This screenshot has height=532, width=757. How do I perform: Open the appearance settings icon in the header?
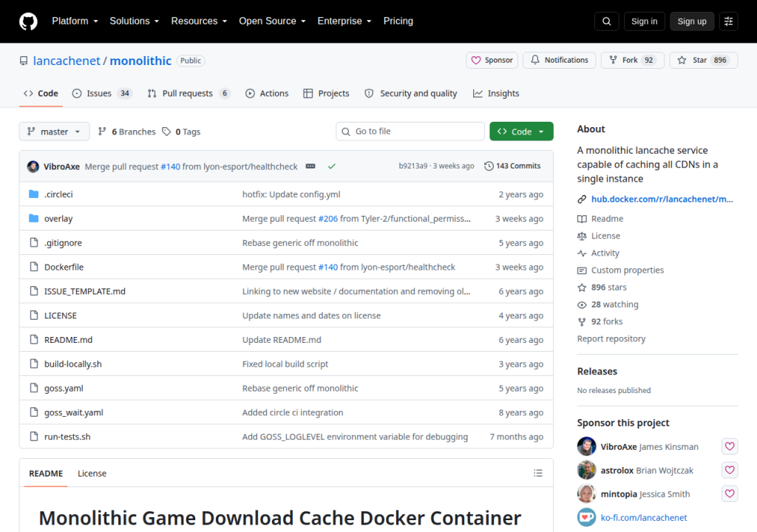pos(728,21)
